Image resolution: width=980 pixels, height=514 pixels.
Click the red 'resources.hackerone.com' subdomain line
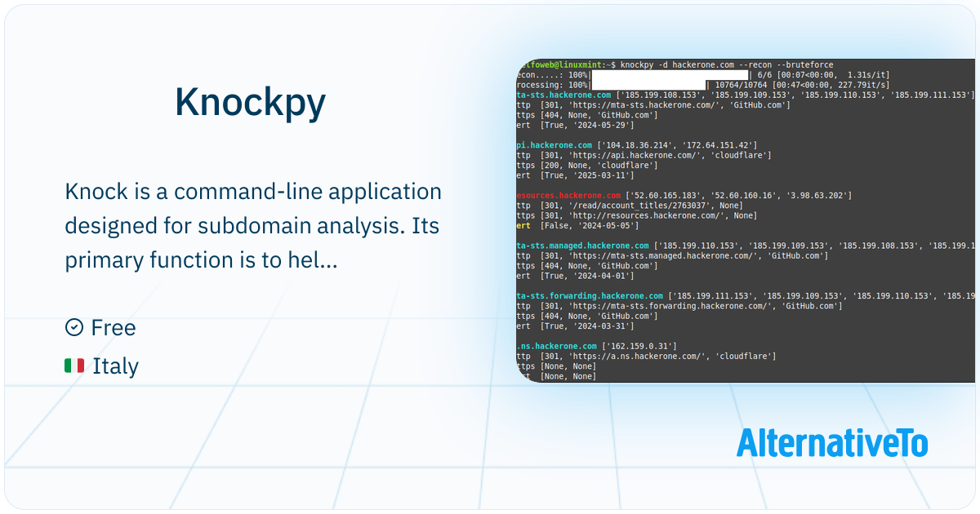point(684,195)
